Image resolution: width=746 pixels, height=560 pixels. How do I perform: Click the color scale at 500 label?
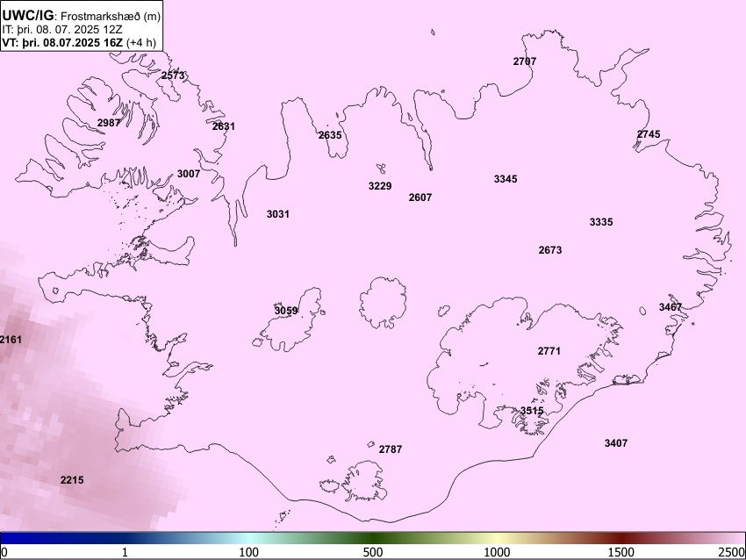point(372,552)
